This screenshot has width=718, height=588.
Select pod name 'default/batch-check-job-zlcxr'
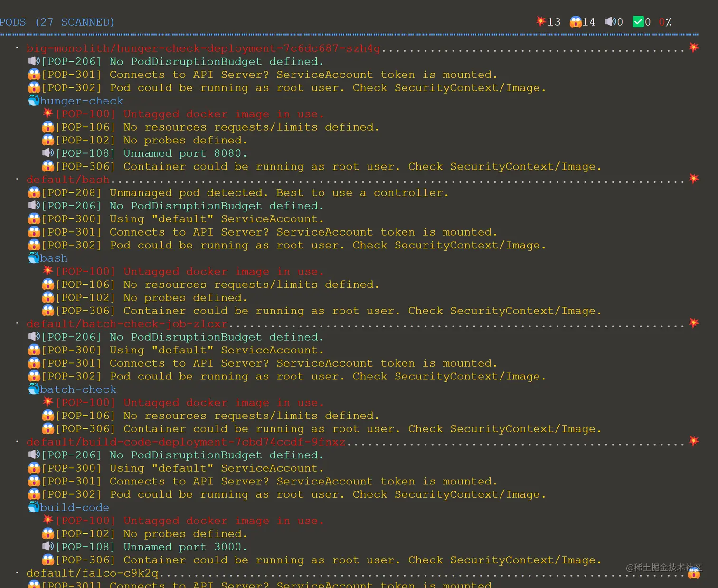pyautogui.click(x=127, y=324)
